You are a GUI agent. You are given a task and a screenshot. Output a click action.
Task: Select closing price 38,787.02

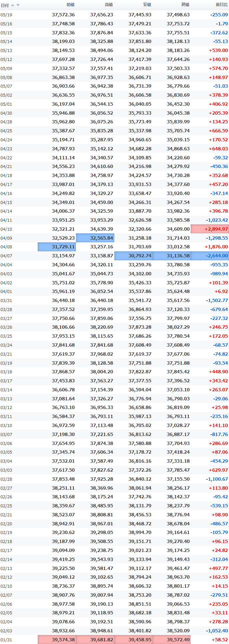click(x=178, y=595)
